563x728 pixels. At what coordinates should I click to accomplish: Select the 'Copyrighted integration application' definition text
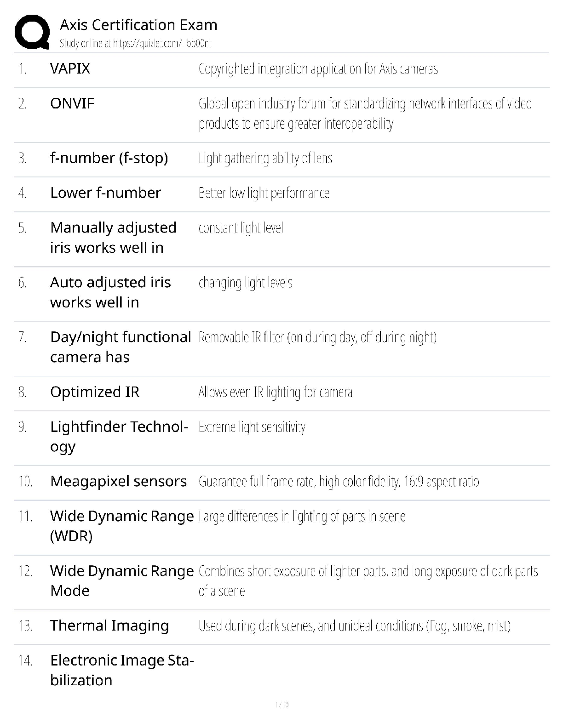coord(318,69)
